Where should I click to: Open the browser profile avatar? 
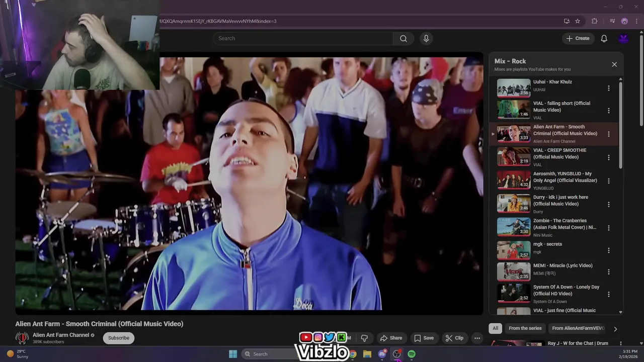624,21
